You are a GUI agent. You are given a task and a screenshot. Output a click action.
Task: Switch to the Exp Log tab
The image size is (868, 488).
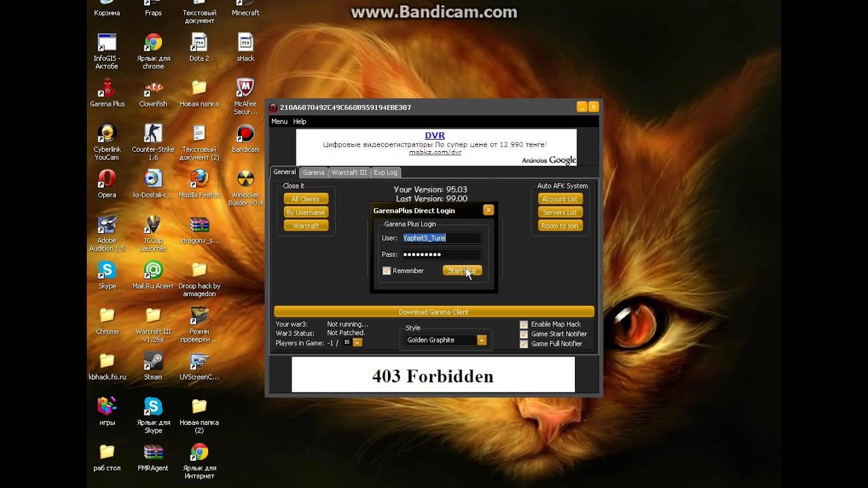pos(386,173)
